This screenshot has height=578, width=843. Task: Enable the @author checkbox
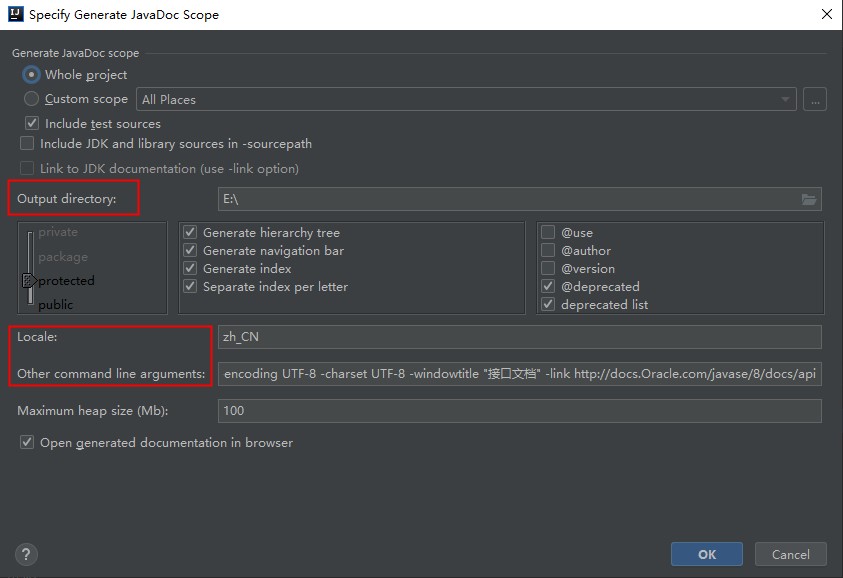pyautogui.click(x=548, y=251)
